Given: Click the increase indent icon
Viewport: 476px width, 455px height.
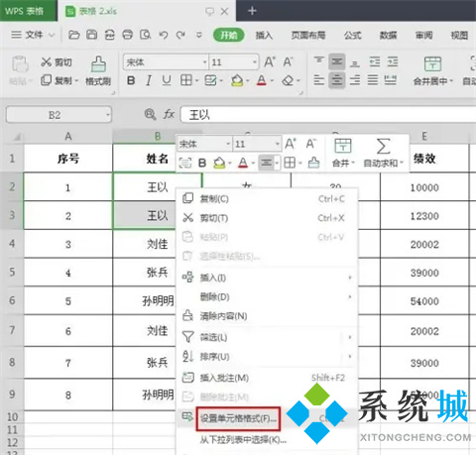Looking at the screenshot, I should pyautogui.click(x=393, y=61).
